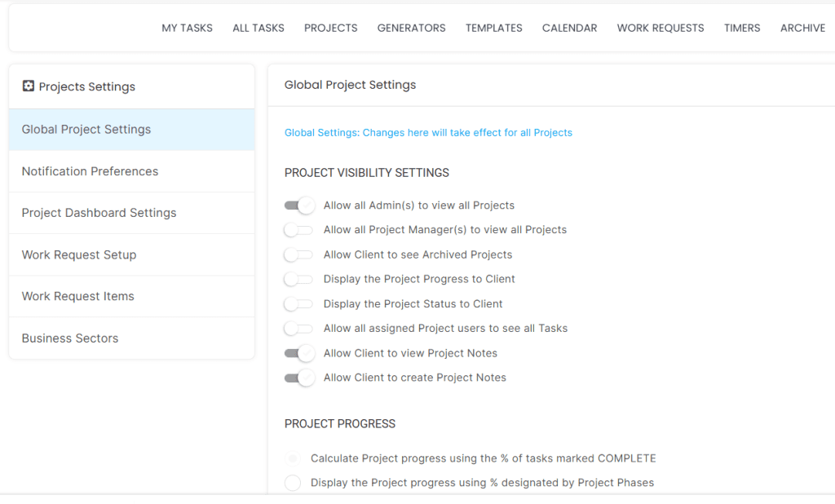
Task: Disable Allow all Admin(s) to view all Projects
Action: click(x=298, y=206)
